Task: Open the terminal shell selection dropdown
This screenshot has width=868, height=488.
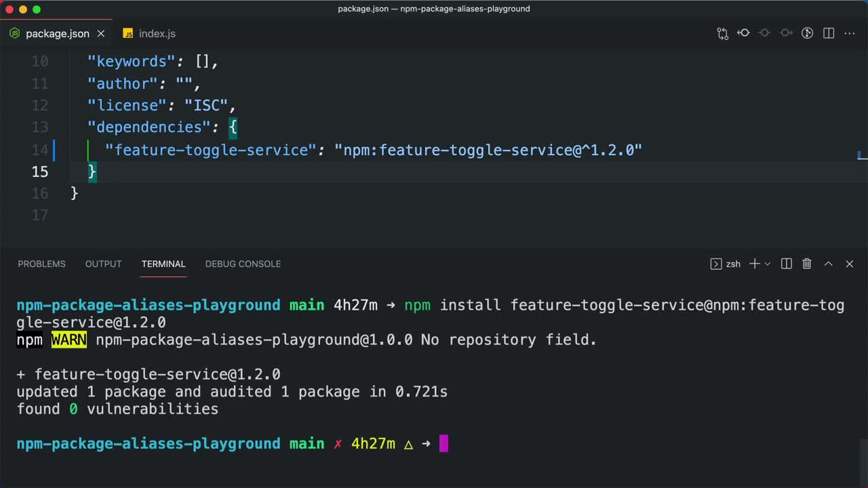Action: pyautogui.click(x=767, y=264)
